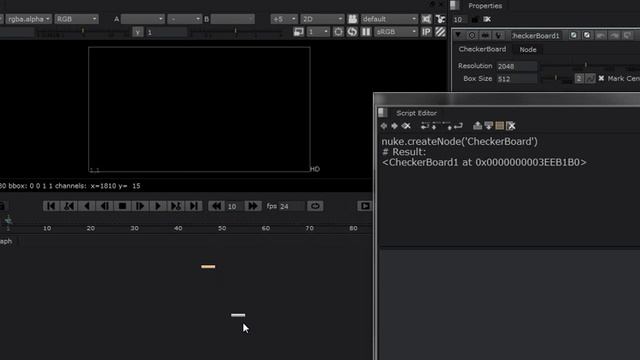Click the show overlays icon in viewer toolbar
The image size is (640, 360).
[440, 19]
